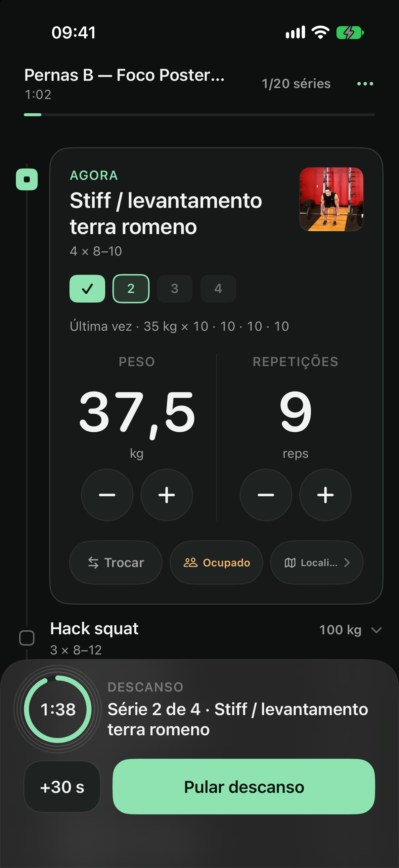Image resolution: width=399 pixels, height=868 pixels.
Task: Decrease weight with the minus button
Action: click(x=107, y=495)
